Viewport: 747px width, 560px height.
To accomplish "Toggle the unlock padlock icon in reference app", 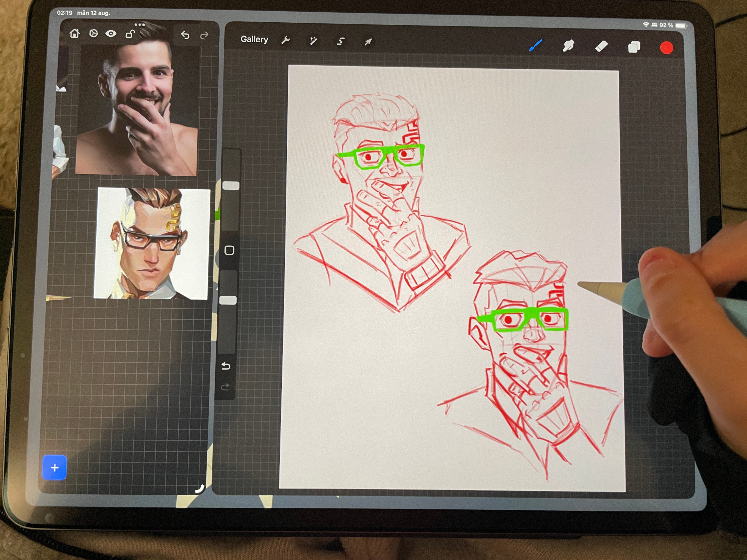I will pyautogui.click(x=130, y=34).
